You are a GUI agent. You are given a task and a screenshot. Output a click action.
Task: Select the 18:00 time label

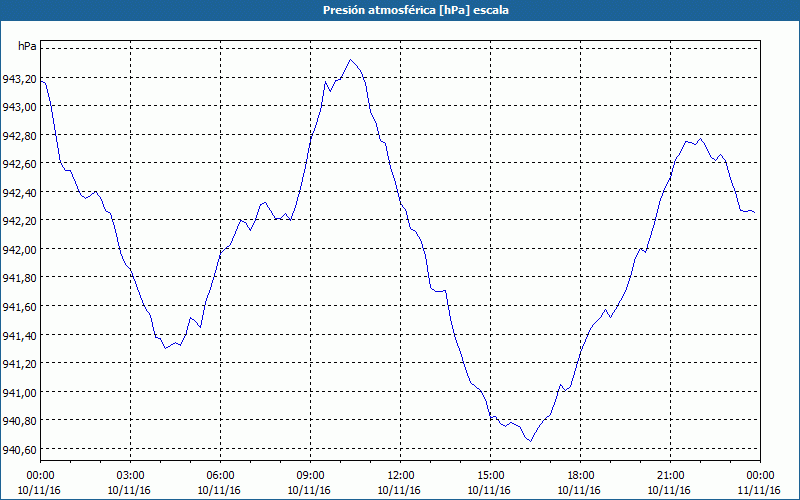coord(581,476)
